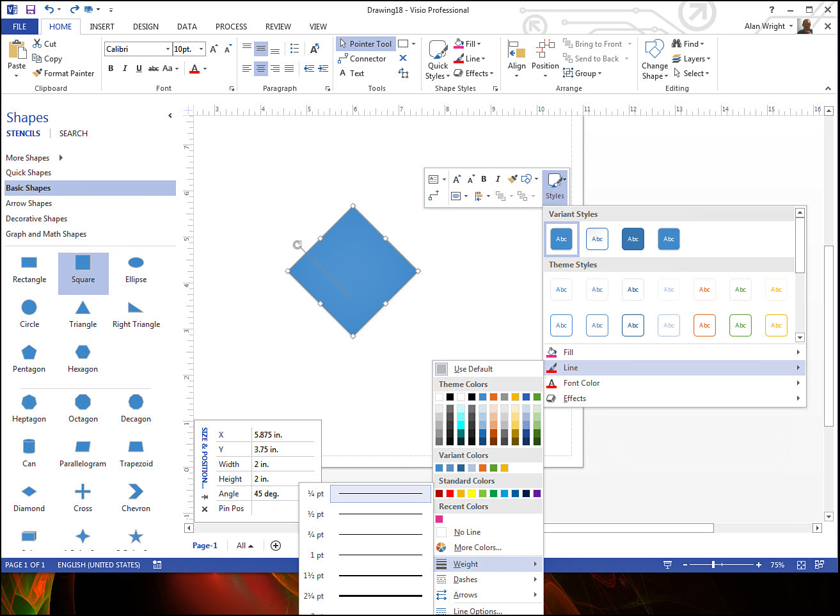The width and height of the screenshot is (840, 616).
Task: Click the rotation handle of the shape
Action: click(297, 245)
